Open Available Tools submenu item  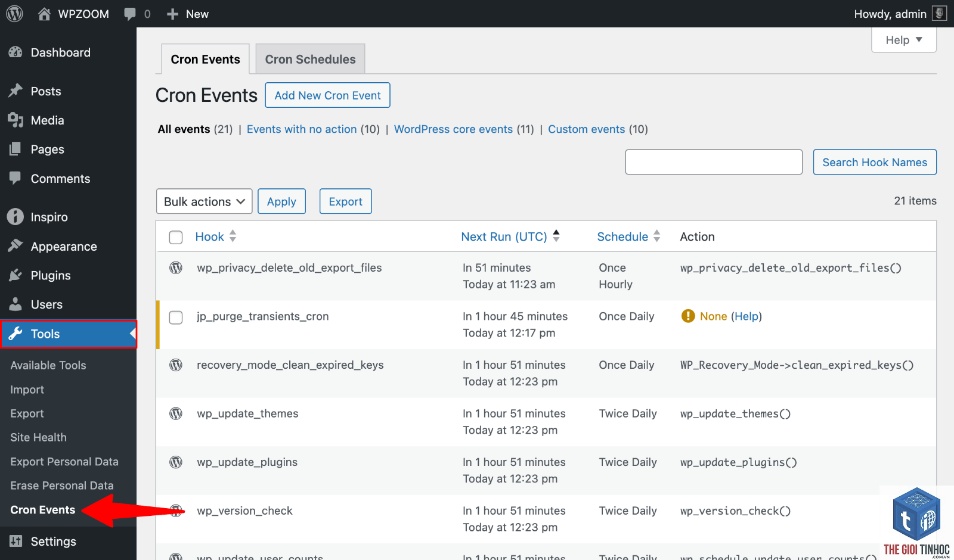click(x=48, y=365)
